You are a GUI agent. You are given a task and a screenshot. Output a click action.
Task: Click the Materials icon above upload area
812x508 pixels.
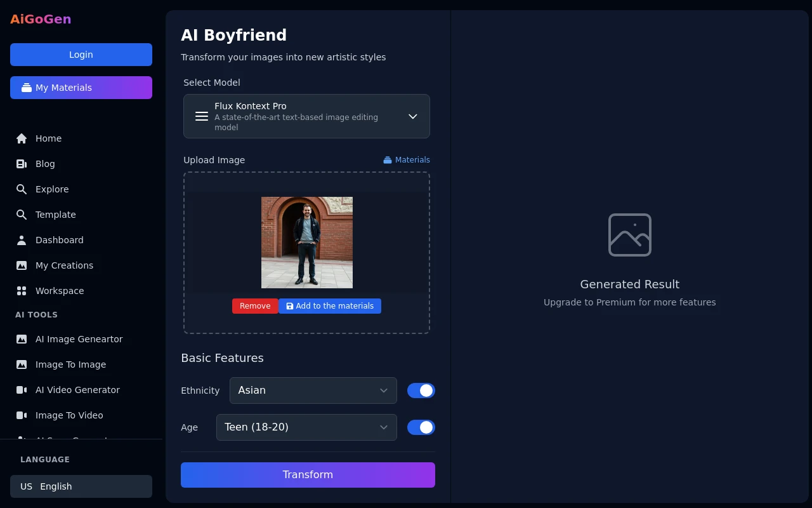coord(388,160)
